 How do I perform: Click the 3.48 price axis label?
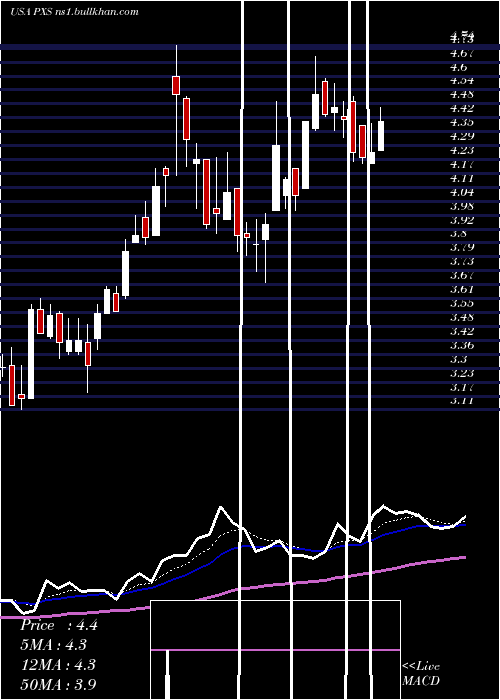(x=462, y=317)
